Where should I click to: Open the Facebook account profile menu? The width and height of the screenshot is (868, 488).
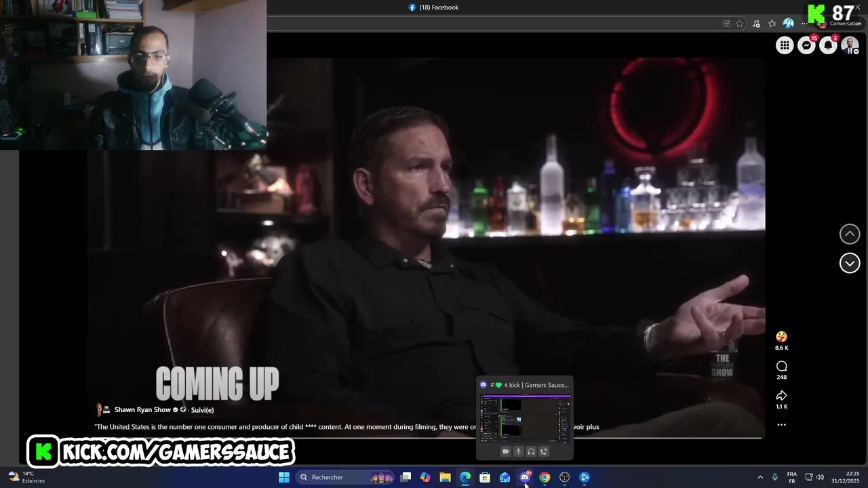850,45
